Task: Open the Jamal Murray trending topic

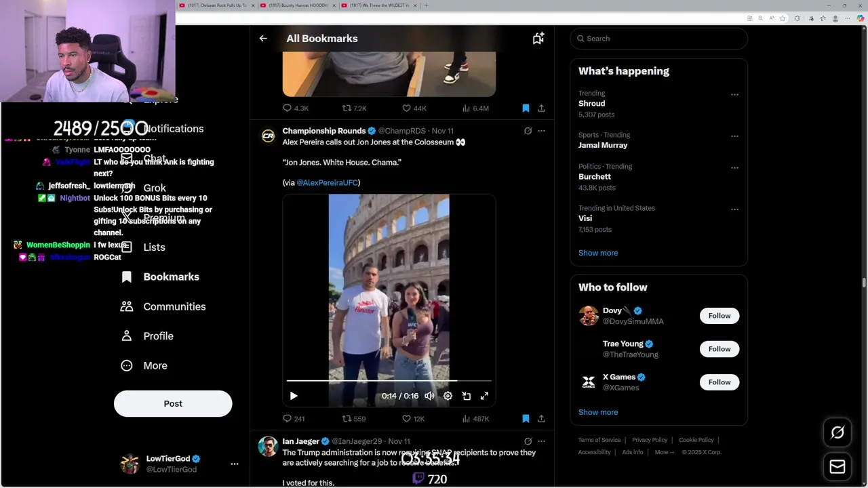Action: point(603,145)
